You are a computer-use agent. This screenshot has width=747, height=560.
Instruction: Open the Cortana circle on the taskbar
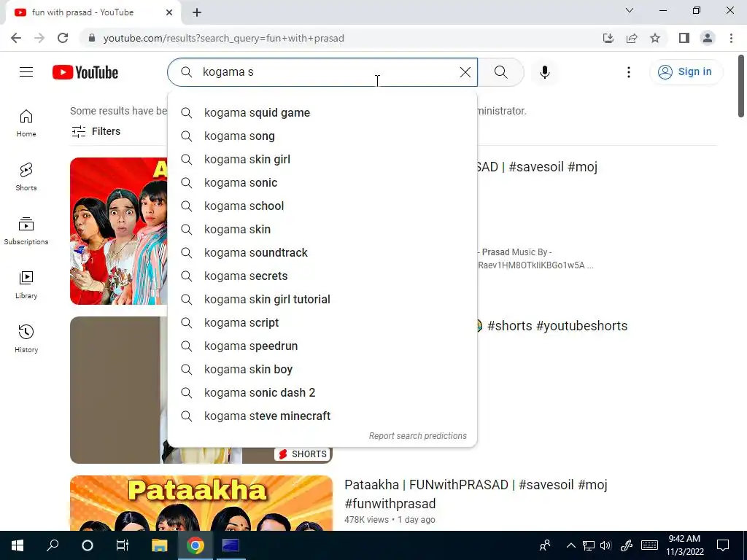88,545
